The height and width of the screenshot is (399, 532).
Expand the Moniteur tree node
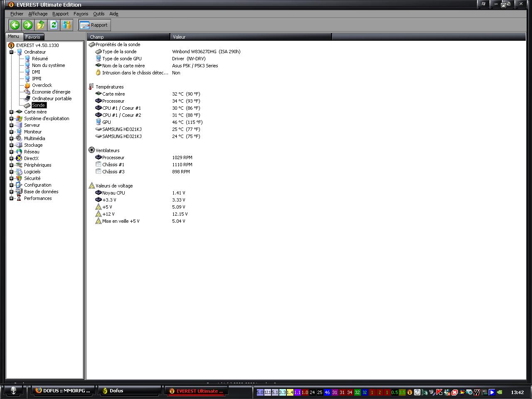12,132
